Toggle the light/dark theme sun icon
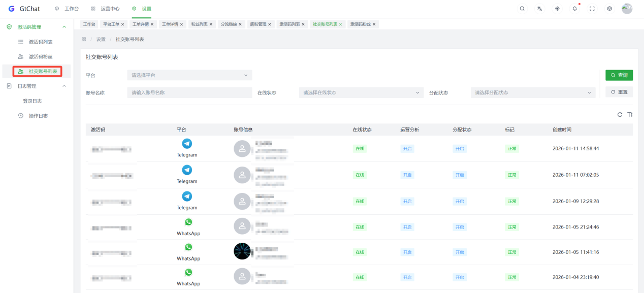This screenshot has width=644, height=293. (x=557, y=9)
